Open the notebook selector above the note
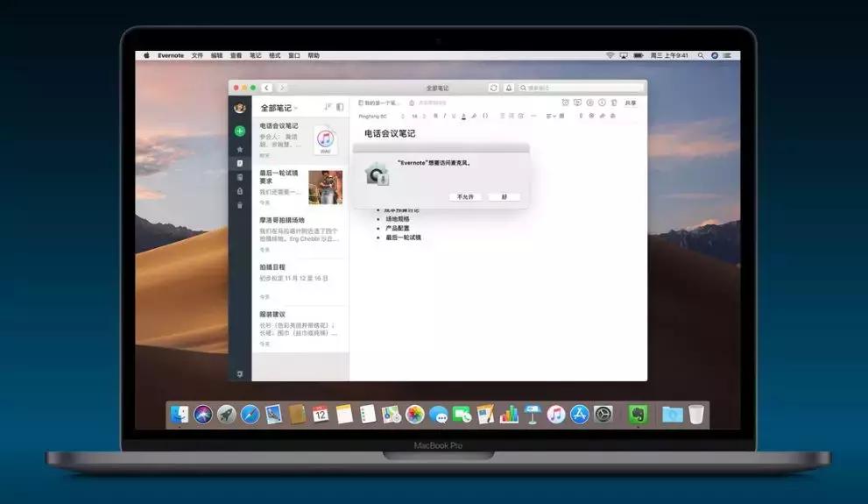 click(378, 103)
